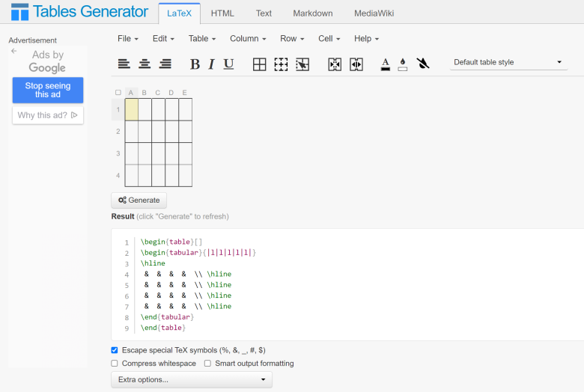Viewport: 584px width, 392px height.
Task: Switch to the MediaWiki tab
Action: (x=374, y=13)
